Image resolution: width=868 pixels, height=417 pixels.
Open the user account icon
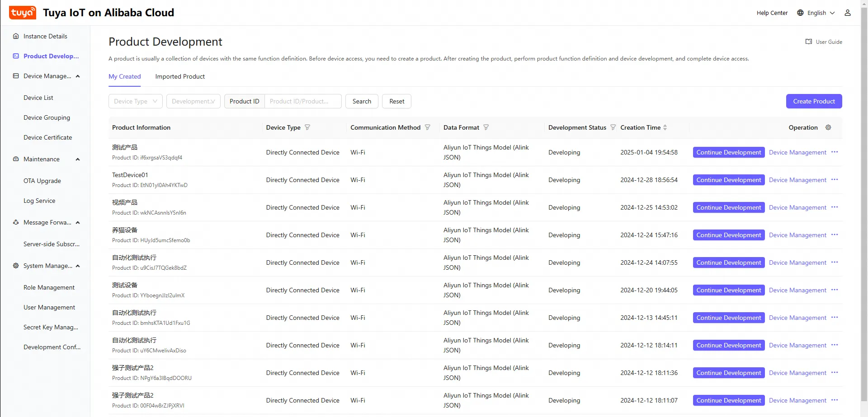tap(848, 13)
